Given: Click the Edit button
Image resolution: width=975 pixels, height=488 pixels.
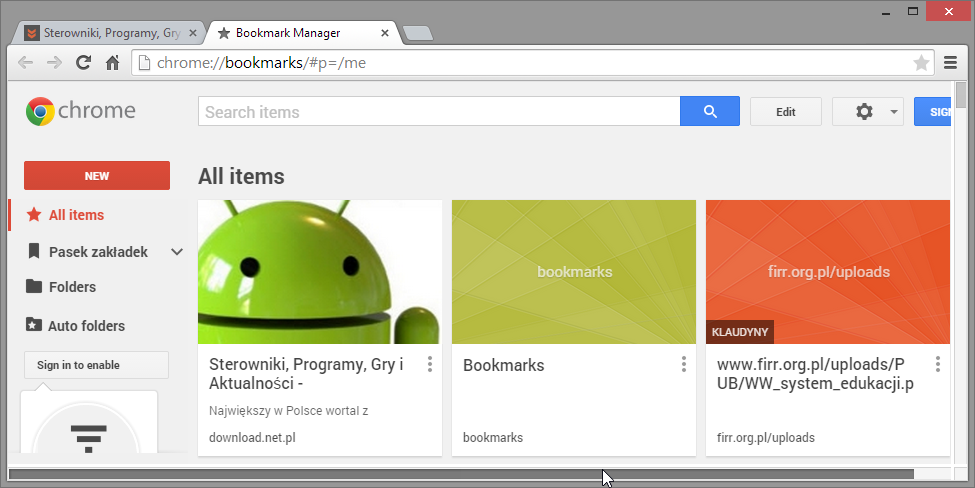Looking at the screenshot, I should pyautogui.click(x=786, y=112).
